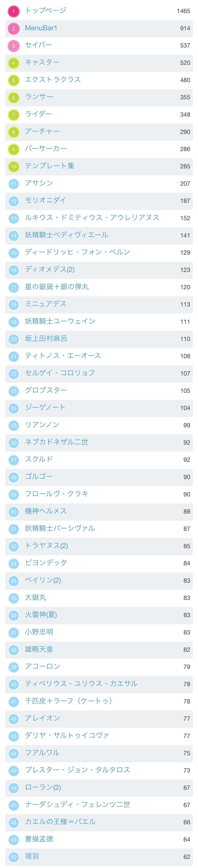Viewport: 198px width, 868px height.
Task: Visit the 妖精騎士ベディヴィエール page
Action: [x=67, y=235]
